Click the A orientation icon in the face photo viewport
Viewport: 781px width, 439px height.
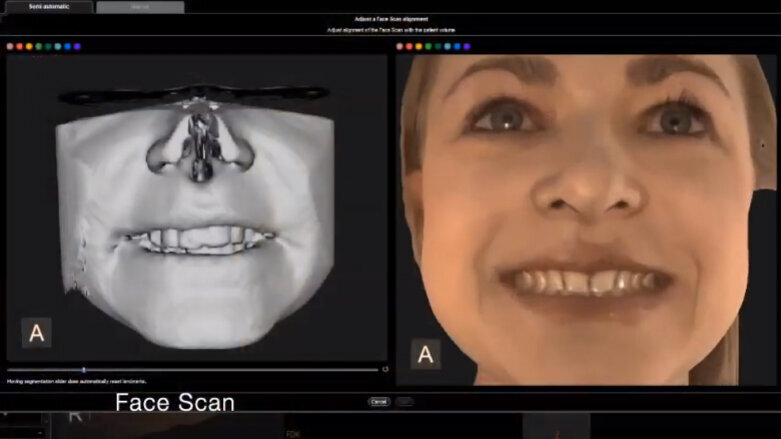(425, 354)
